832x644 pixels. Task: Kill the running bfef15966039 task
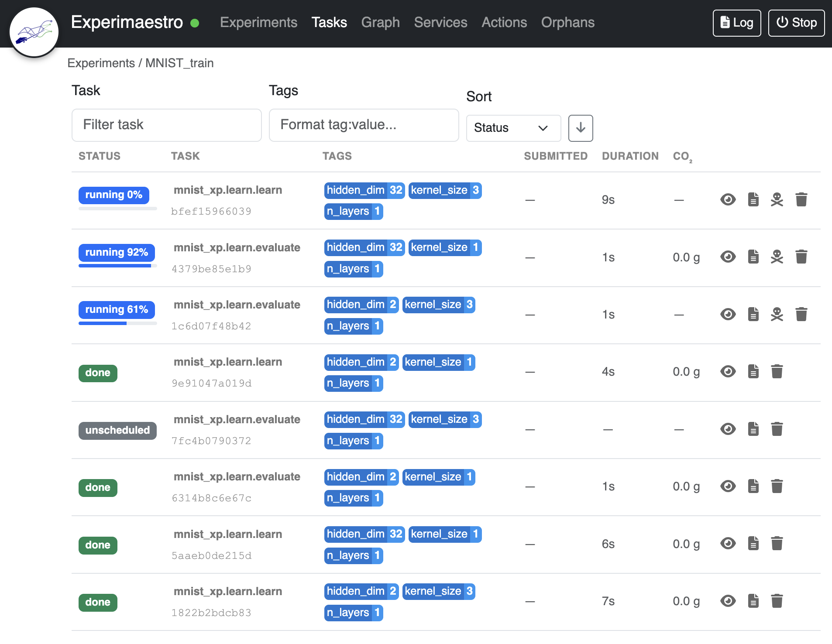pos(777,200)
